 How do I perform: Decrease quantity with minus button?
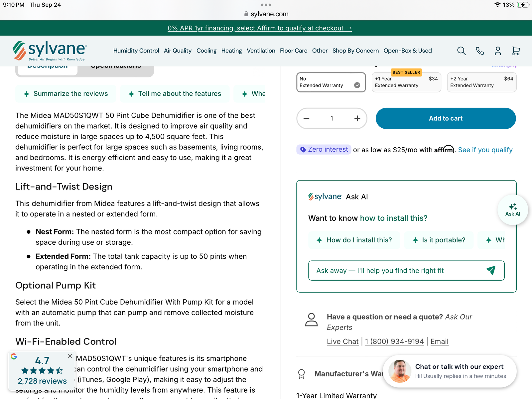tap(307, 118)
